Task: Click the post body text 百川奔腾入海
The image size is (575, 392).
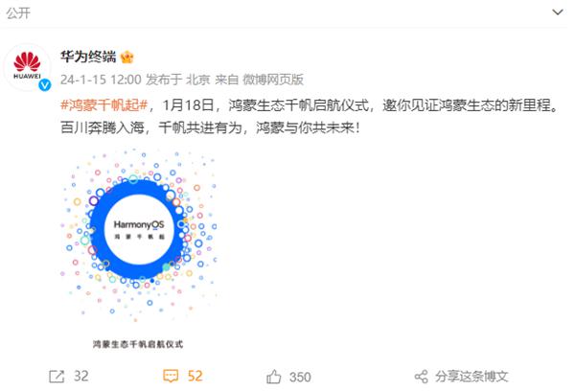Action: tap(102, 127)
